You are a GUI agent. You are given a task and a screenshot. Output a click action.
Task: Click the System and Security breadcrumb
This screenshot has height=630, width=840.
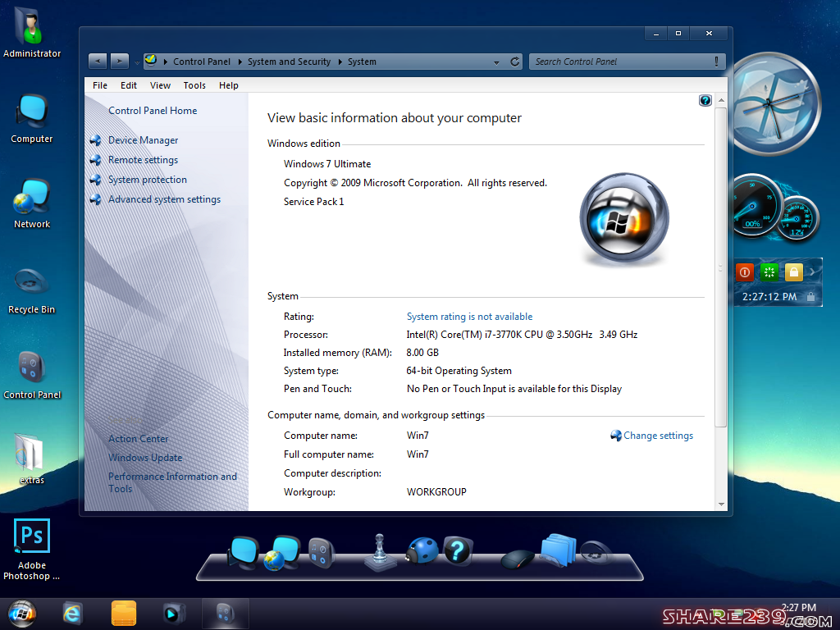tap(290, 62)
